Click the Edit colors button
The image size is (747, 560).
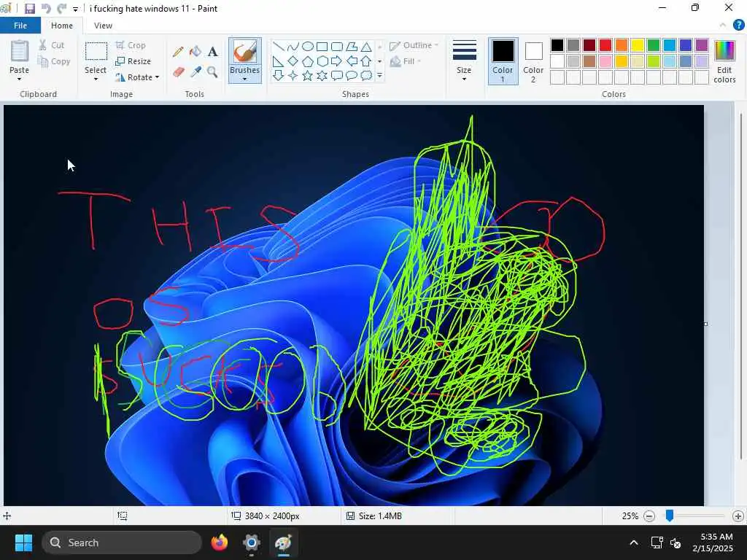click(724, 62)
